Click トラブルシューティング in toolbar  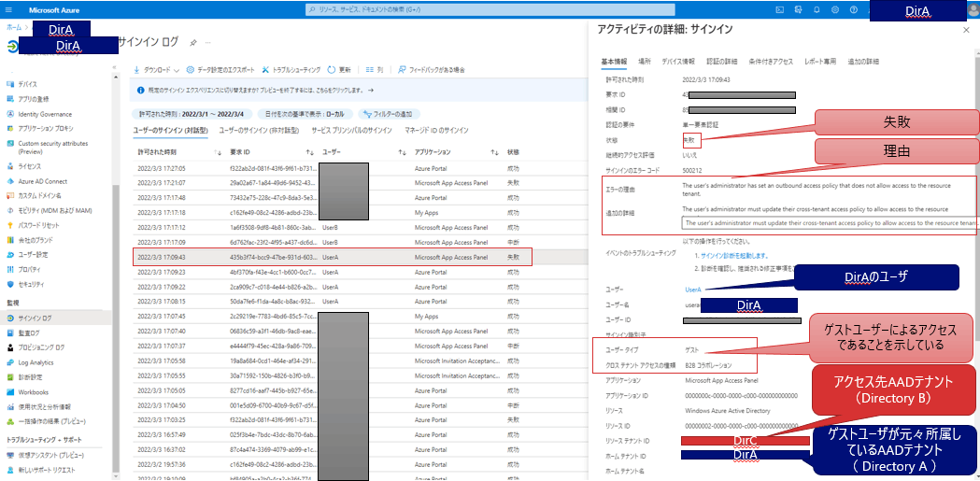pyautogui.click(x=291, y=70)
